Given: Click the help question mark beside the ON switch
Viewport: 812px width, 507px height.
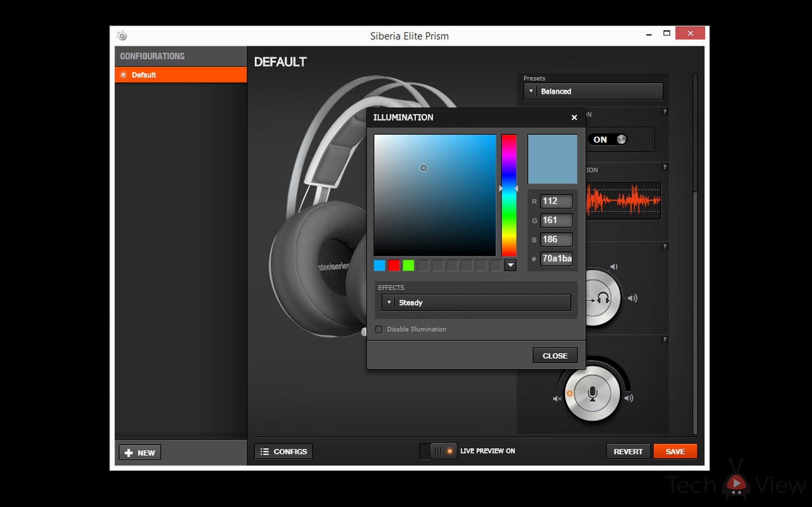Looking at the screenshot, I should (x=664, y=112).
